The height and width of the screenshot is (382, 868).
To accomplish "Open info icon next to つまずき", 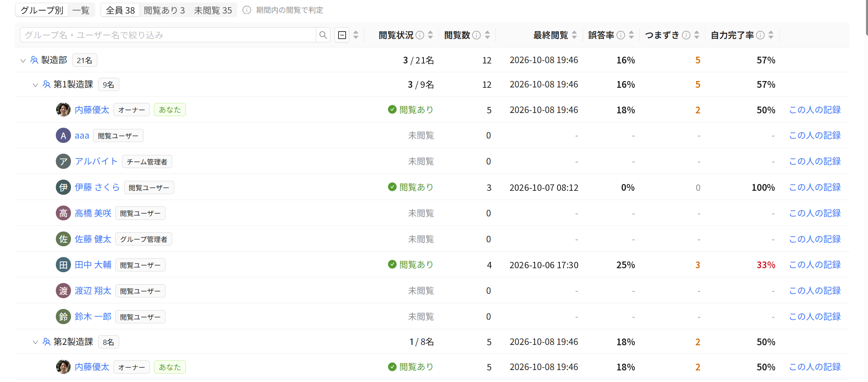I will click(x=686, y=35).
